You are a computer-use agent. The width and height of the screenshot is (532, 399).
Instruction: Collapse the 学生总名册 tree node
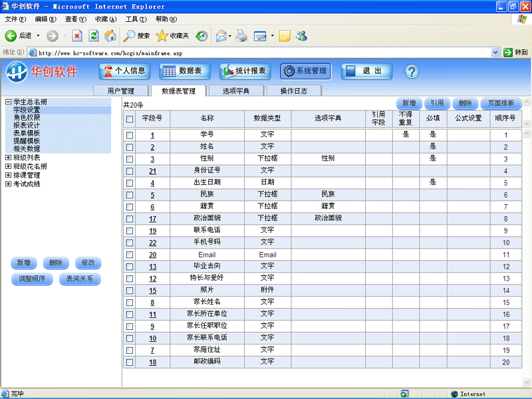8,102
